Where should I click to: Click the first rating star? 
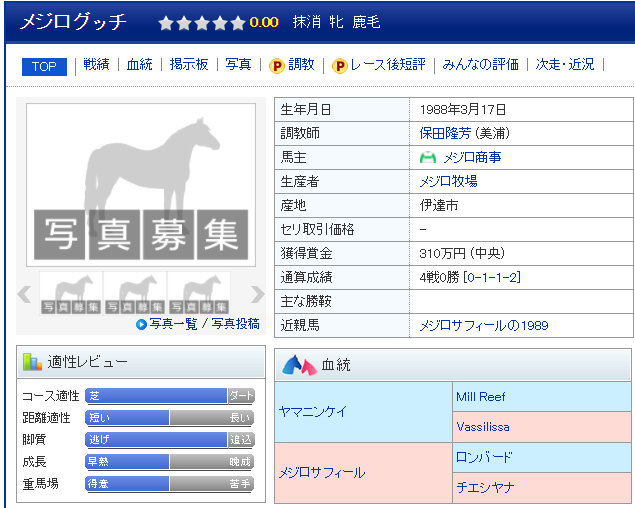click(x=166, y=23)
